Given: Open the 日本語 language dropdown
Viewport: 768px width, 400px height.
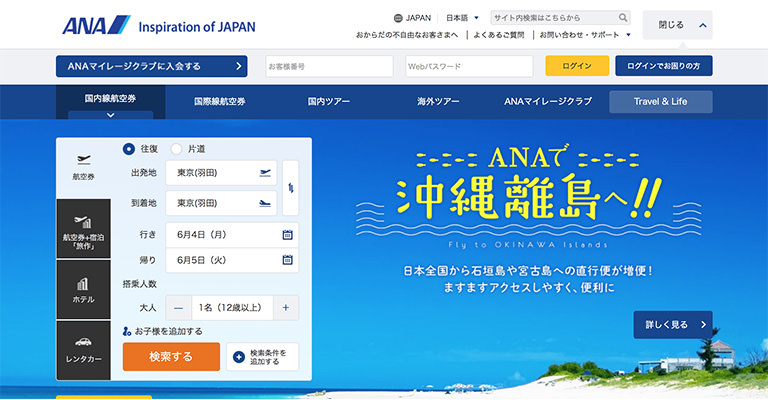Looking at the screenshot, I should tap(462, 18).
